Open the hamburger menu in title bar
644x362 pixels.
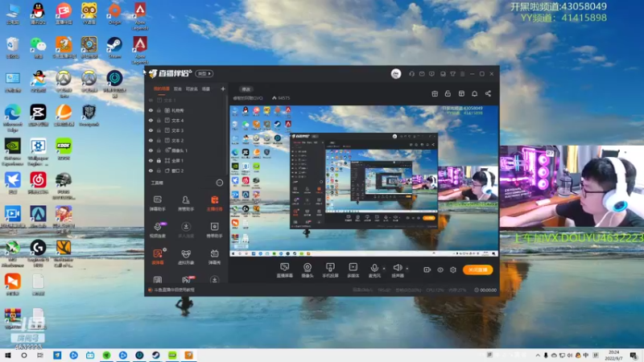click(x=462, y=74)
